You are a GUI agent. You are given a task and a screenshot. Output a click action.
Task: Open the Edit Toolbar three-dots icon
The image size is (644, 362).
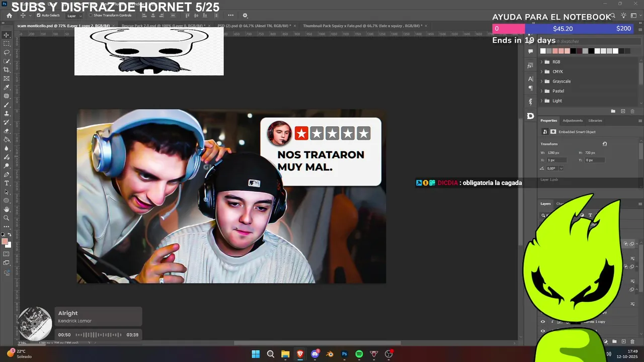pyautogui.click(x=7, y=227)
